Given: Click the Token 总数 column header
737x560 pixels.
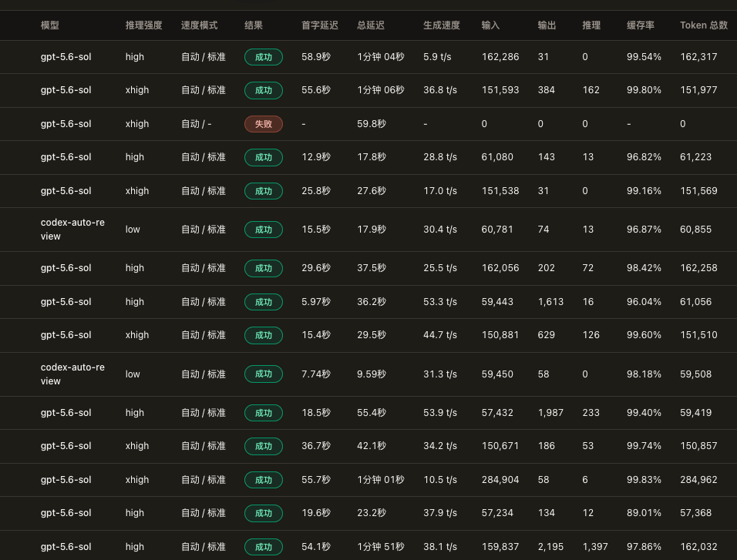Looking at the screenshot, I should (704, 25).
